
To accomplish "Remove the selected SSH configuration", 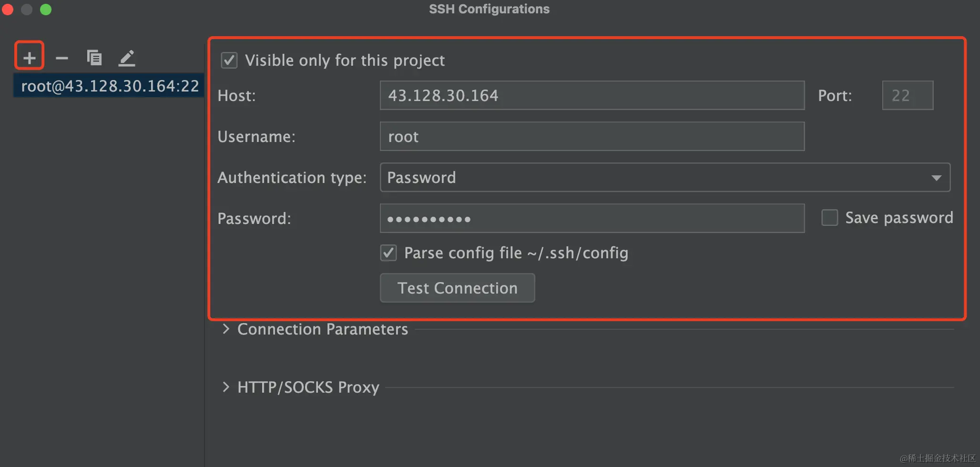I will coord(62,58).
